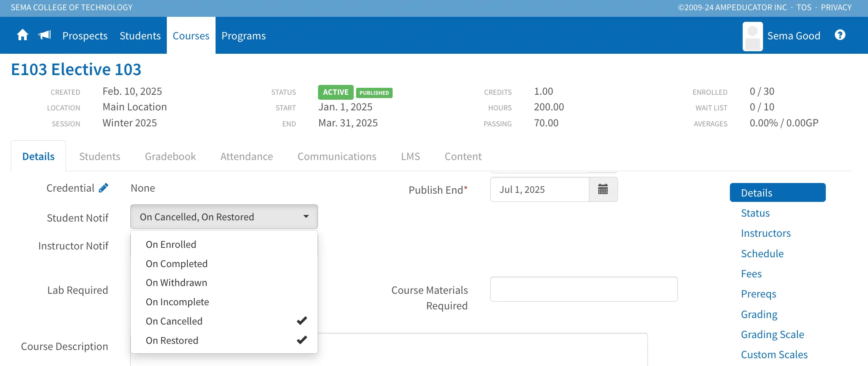Open the help question mark icon
The image size is (868, 366).
coord(840,35)
